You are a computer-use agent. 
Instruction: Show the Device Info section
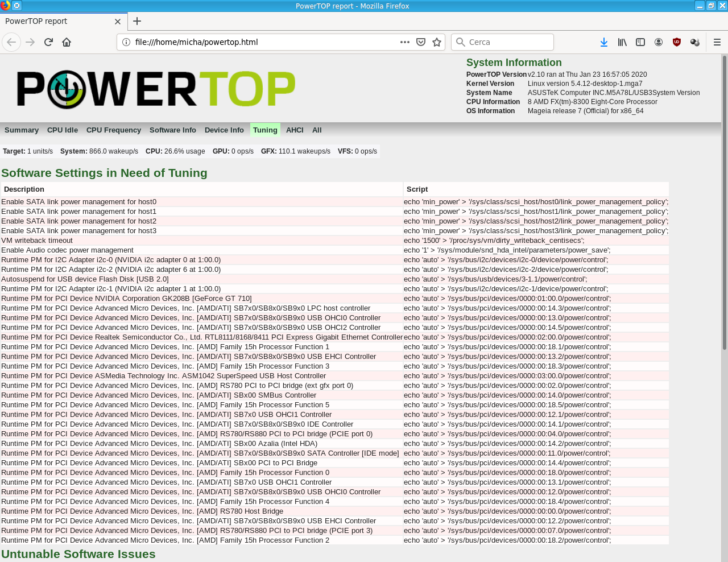(224, 130)
